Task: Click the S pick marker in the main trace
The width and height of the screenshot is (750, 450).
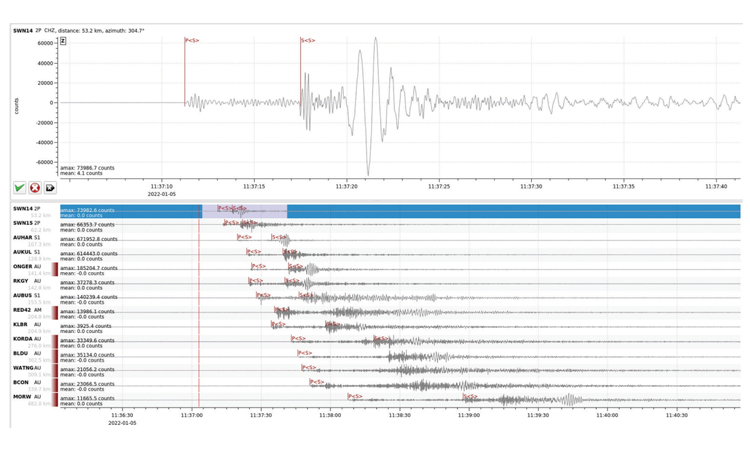Action: 307,41
